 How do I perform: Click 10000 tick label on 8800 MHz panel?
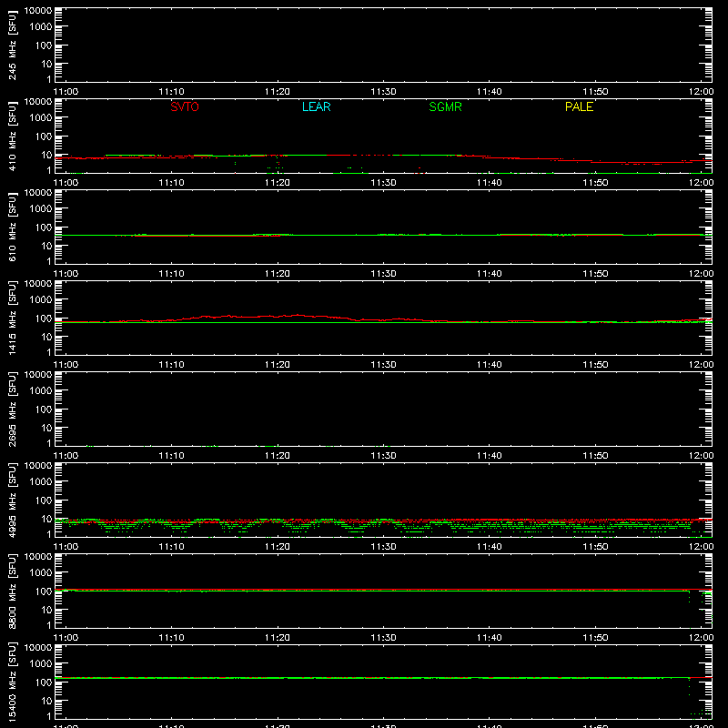pyautogui.click(x=38, y=557)
